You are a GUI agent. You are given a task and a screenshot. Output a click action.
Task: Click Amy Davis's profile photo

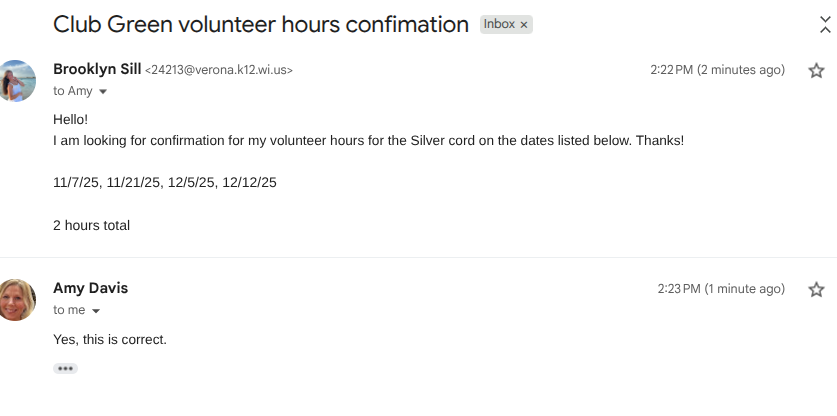(x=17, y=300)
